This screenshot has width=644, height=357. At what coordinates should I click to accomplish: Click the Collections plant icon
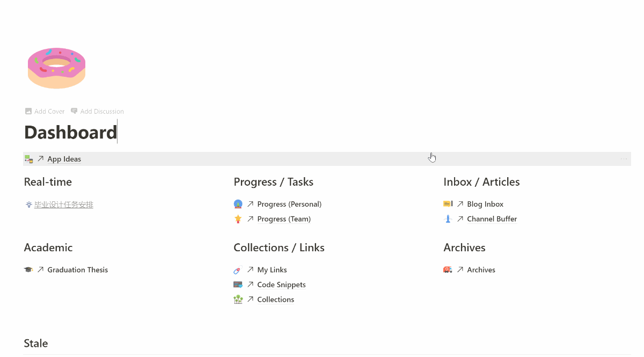pyautogui.click(x=238, y=300)
